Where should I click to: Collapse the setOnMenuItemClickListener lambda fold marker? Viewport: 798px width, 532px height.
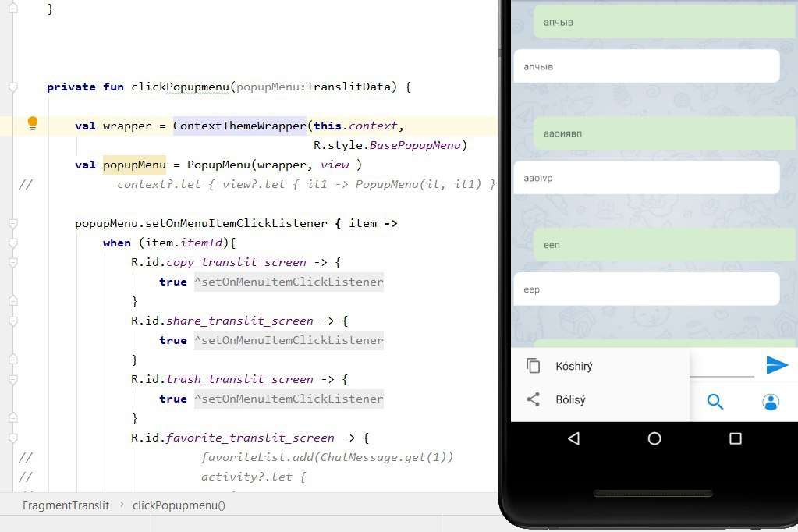click(13, 224)
